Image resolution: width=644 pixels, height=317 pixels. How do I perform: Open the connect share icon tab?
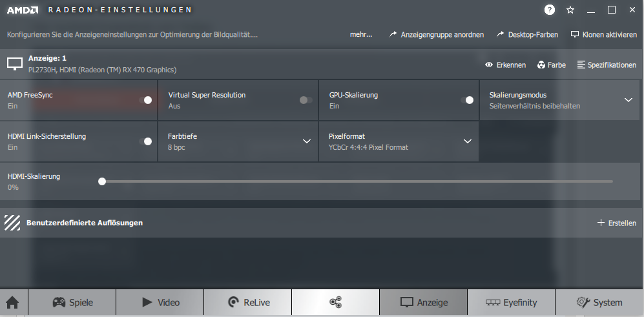coord(335,303)
